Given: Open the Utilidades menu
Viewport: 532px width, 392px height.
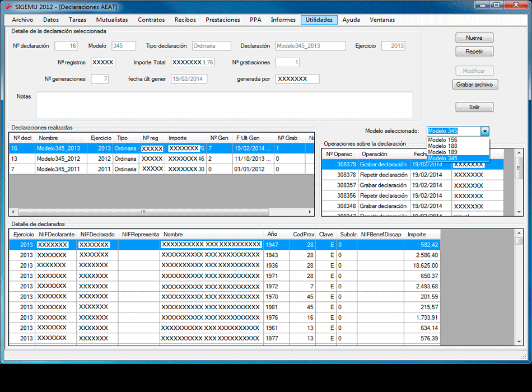Looking at the screenshot, I should pos(319,20).
